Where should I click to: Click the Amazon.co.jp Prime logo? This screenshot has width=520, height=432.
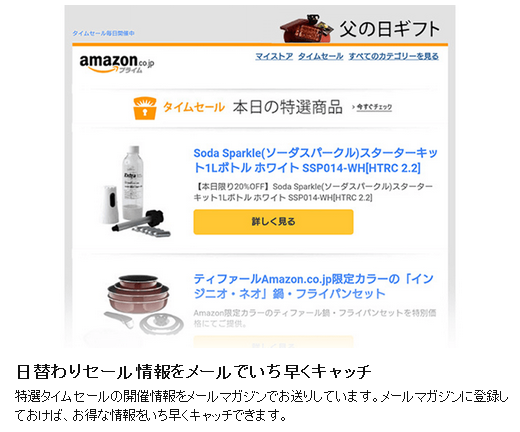coord(117,63)
